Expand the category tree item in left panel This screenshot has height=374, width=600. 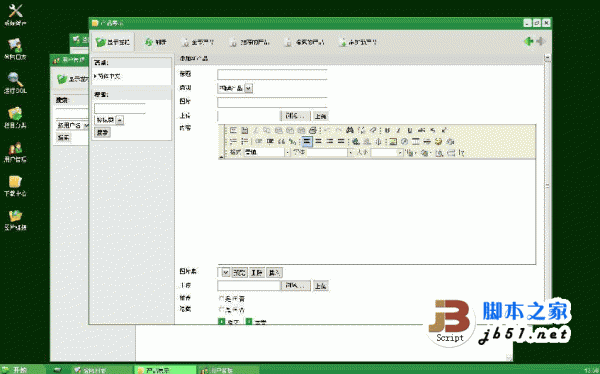pyautogui.click(x=95, y=77)
